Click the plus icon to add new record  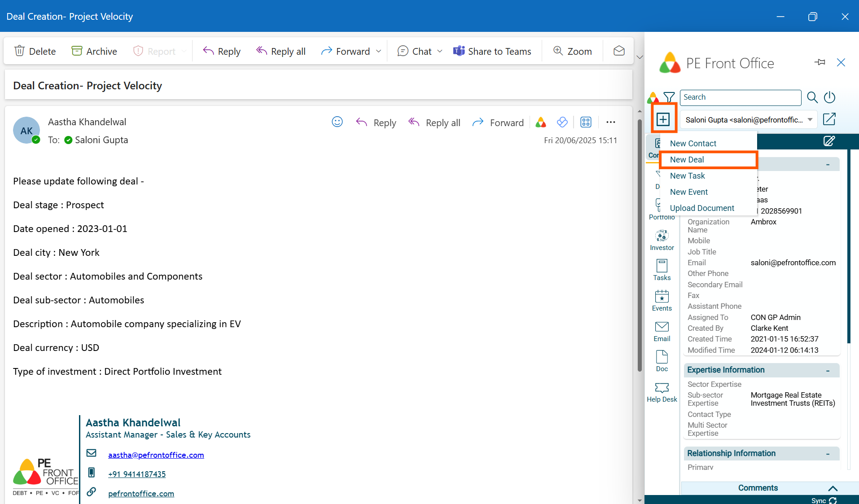(x=663, y=119)
